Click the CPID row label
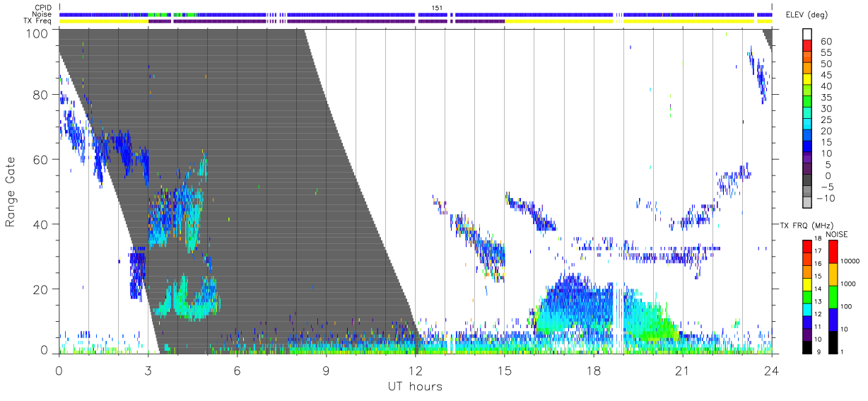Viewport: 868px width, 401px height. 42,7
